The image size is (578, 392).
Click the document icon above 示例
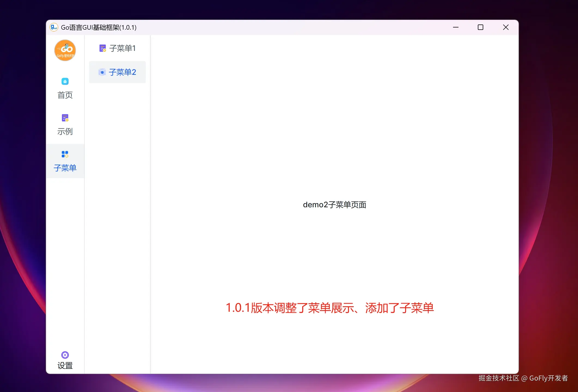point(65,118)
